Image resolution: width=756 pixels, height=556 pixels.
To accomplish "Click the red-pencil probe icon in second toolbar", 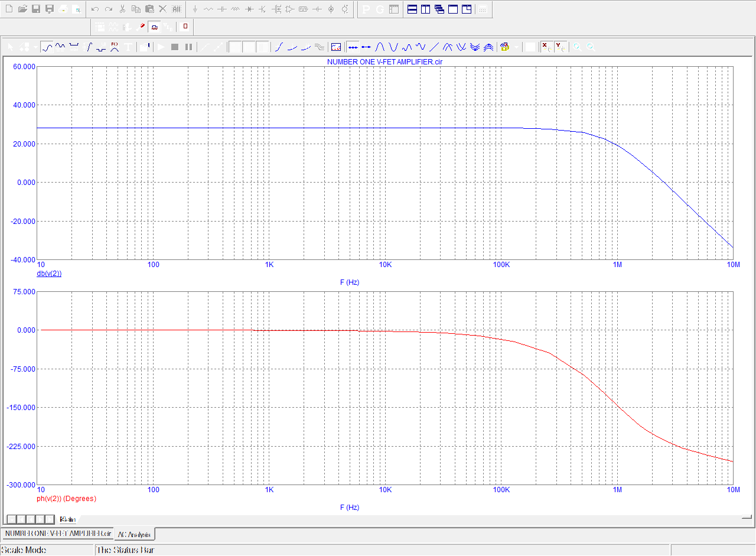I will 141,27.
